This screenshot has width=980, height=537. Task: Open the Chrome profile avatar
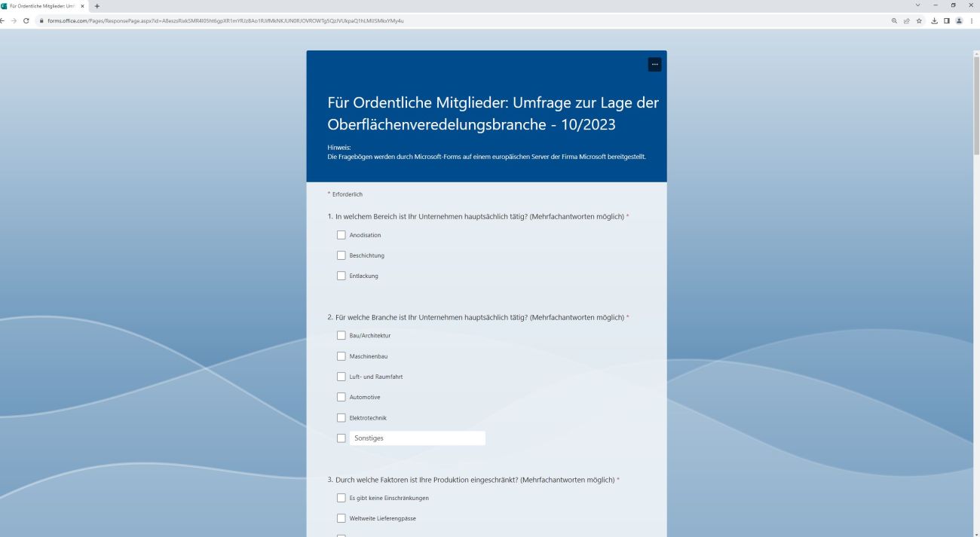959,20
